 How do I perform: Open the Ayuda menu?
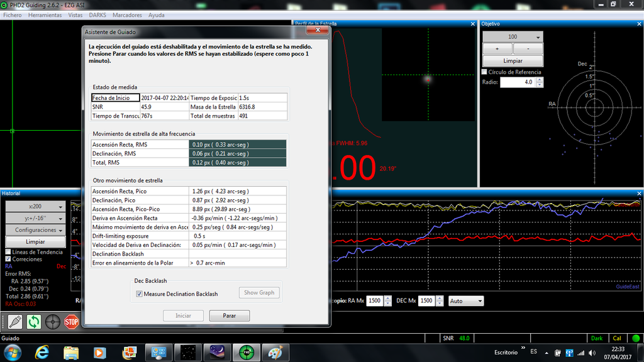tap(157, 15)
